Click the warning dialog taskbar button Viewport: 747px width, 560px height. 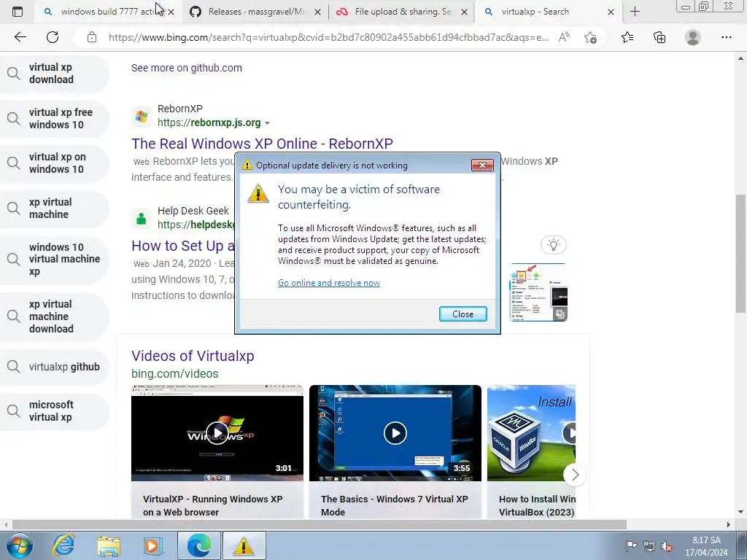coord(244,545)
